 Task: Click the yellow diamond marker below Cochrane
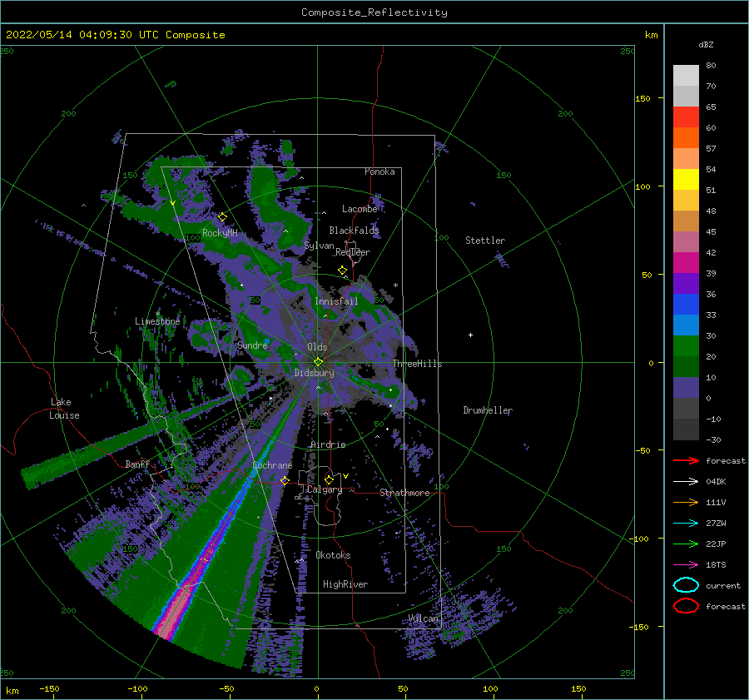285,480
